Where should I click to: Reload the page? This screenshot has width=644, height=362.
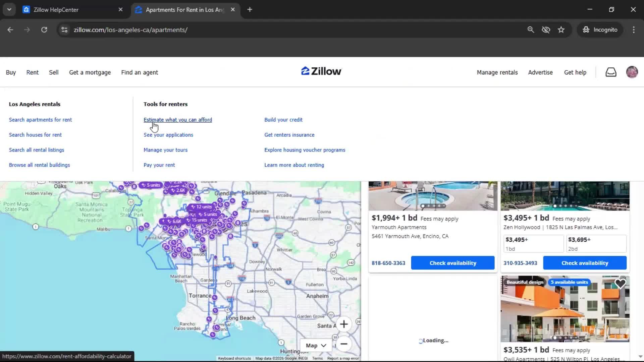[44, 29]
